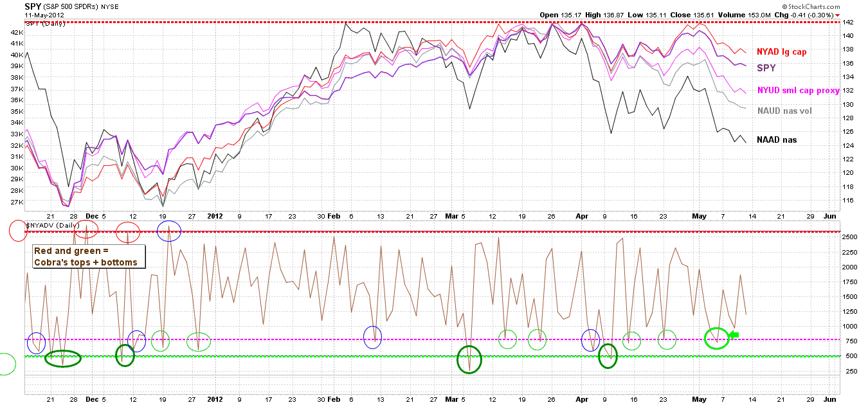Click the 116 price-axis label
868x405 pixels.
[847, 201]
